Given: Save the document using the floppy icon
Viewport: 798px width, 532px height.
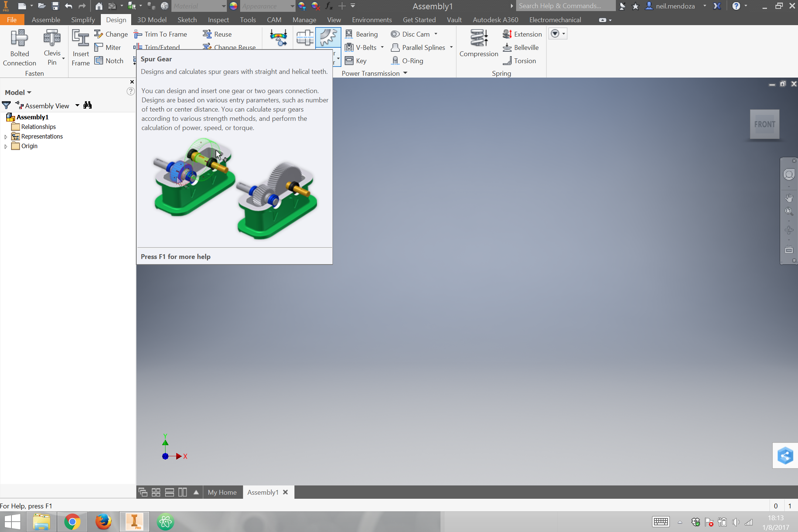Looking at the screenshot, I should [x=55, y=6].
